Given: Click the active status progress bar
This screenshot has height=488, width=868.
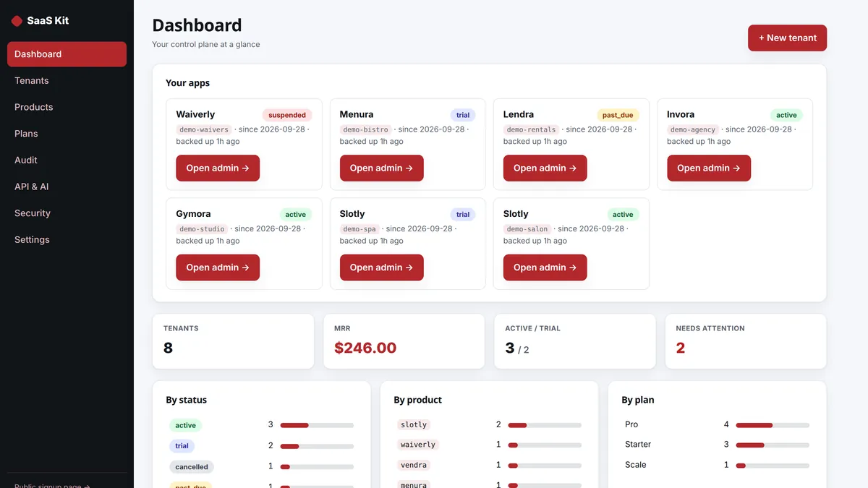Looking at the screenshot, I should [x=317, y=425].
